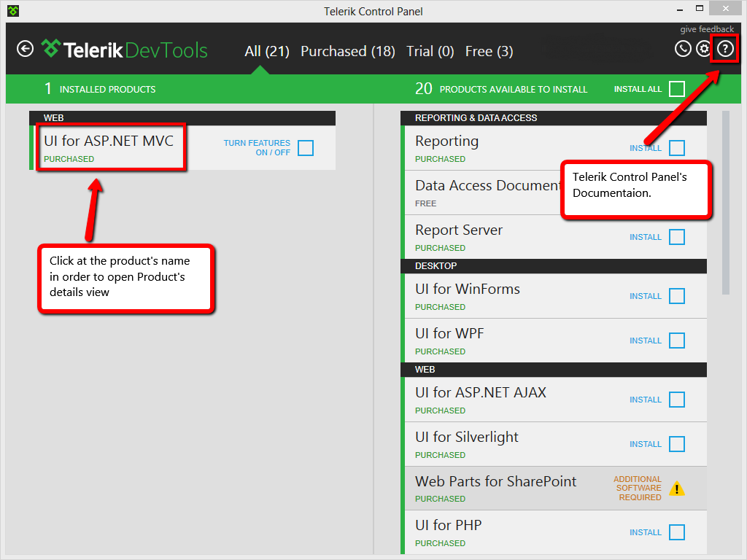Viewport: 747px width, 560px height.
Task: Switch to the Free (3) tab
Action: point(489,51)
